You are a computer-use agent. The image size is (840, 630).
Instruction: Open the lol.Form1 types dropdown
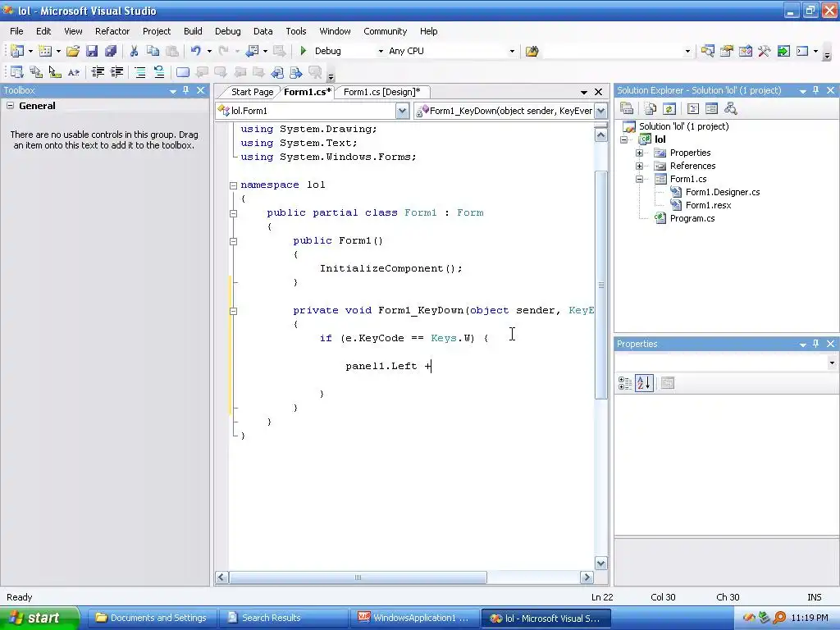(x=402, y=111)
